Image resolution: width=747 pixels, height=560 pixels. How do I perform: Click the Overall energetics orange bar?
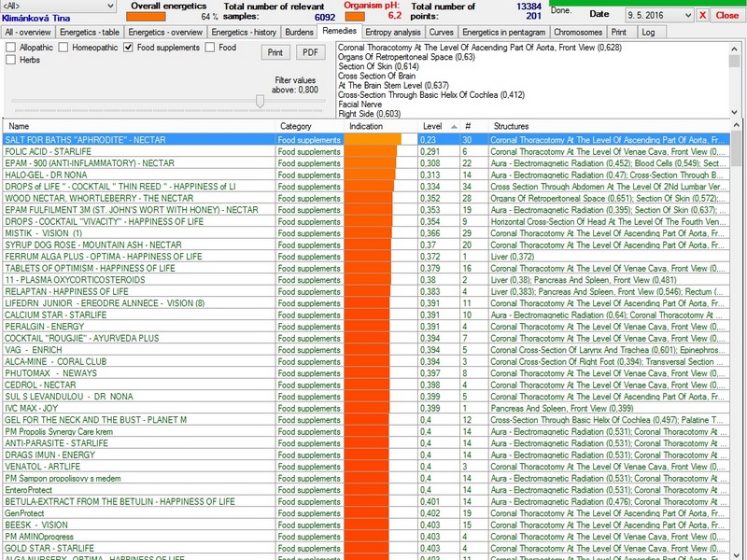tap(146, 17)
